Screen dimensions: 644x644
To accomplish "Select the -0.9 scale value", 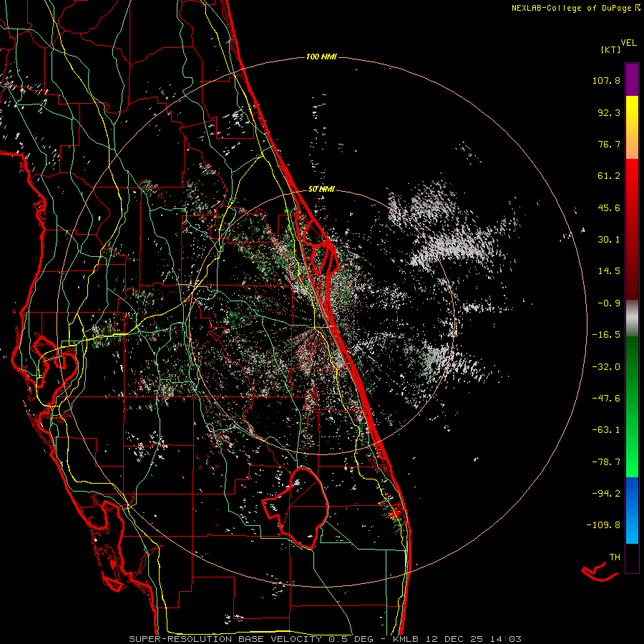I will [x=609, y=303].
